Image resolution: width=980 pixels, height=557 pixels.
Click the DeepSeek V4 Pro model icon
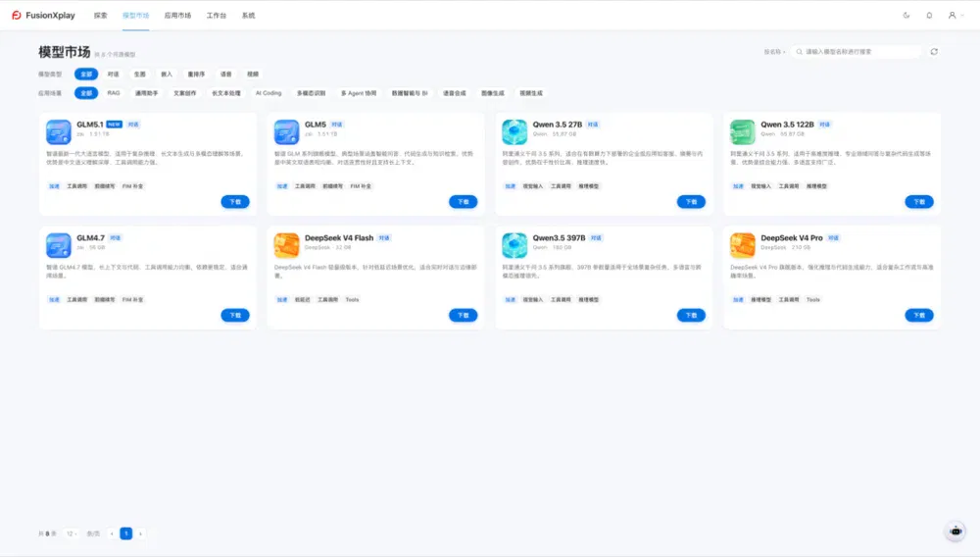point(743,245)
